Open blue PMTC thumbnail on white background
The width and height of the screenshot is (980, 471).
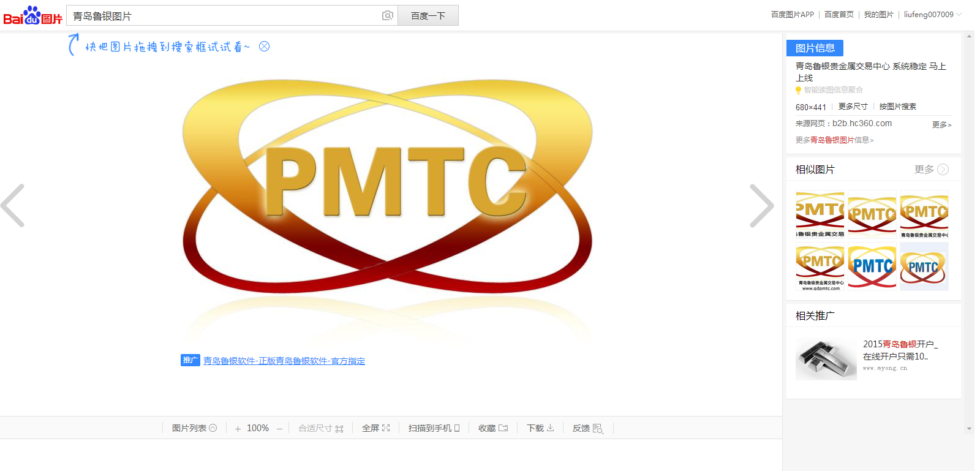point(872,266)
